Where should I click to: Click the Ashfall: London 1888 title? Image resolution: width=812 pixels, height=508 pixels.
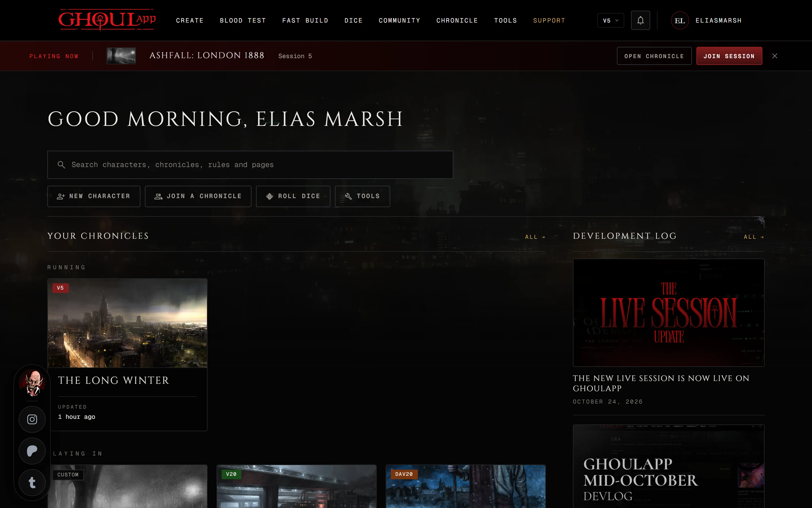coord(207,55)
